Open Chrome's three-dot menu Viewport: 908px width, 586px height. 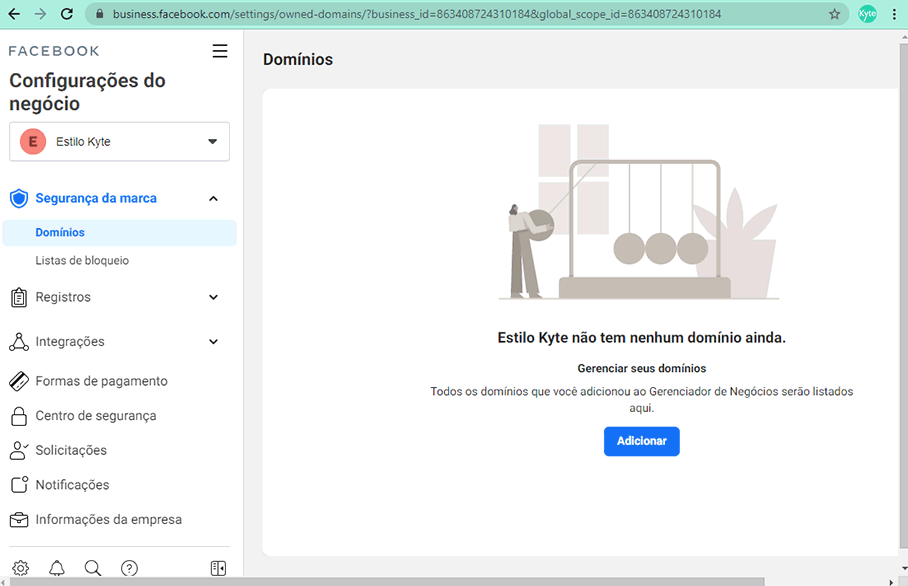tap(894, 14)
